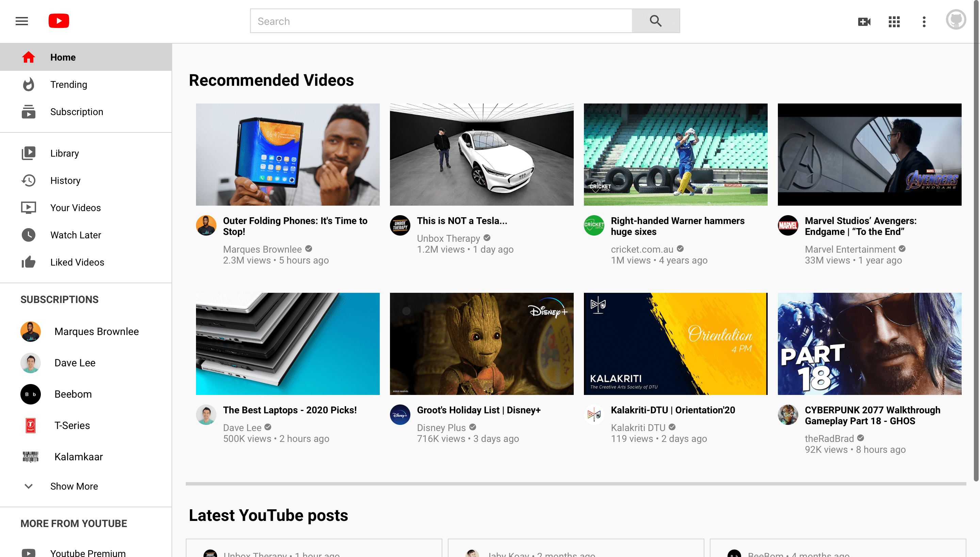
Task: Expand Show More subscriptions
Action: [x=74, y=486]
